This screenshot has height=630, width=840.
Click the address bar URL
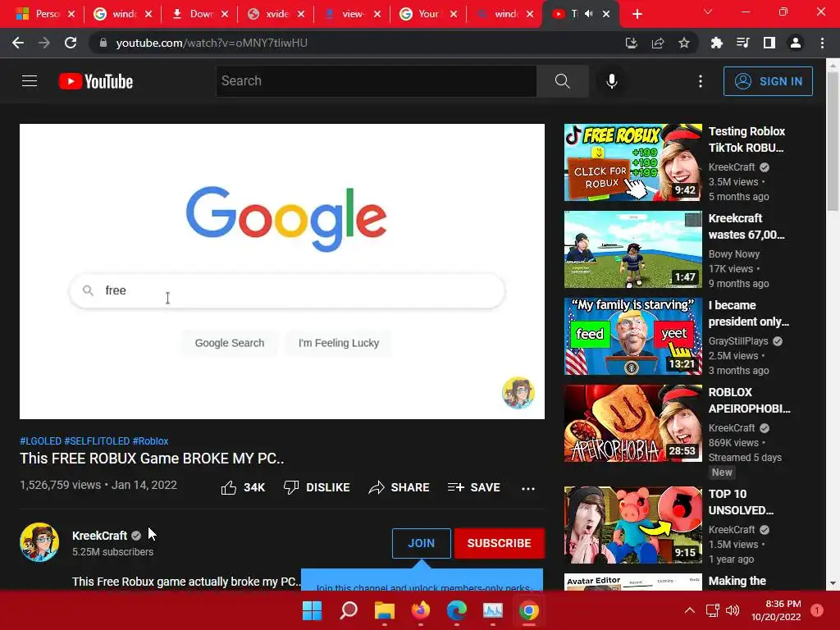212,43
